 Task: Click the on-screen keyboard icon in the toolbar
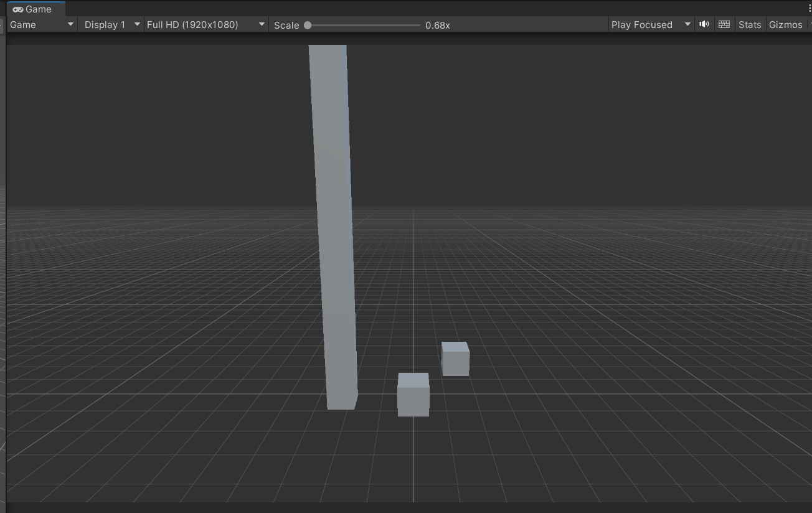[x=724, y=24]
